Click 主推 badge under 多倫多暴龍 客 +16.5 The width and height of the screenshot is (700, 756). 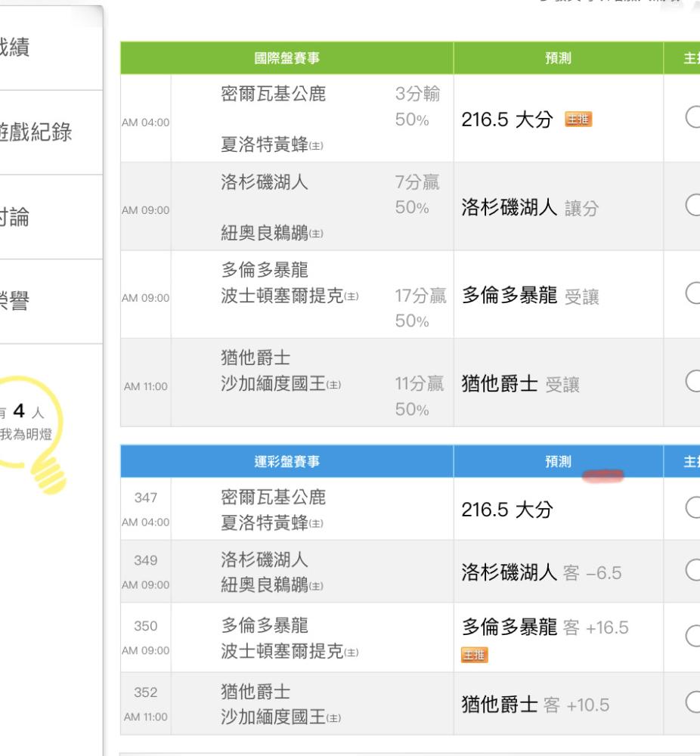pyautogui.click(x=475, y=655)
